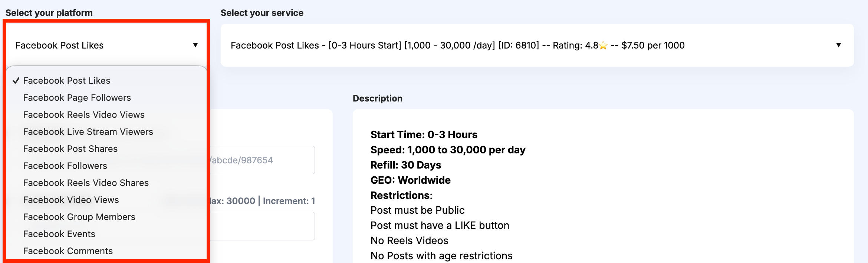Pick Facebook Video Views option

(x=71, y=200)
